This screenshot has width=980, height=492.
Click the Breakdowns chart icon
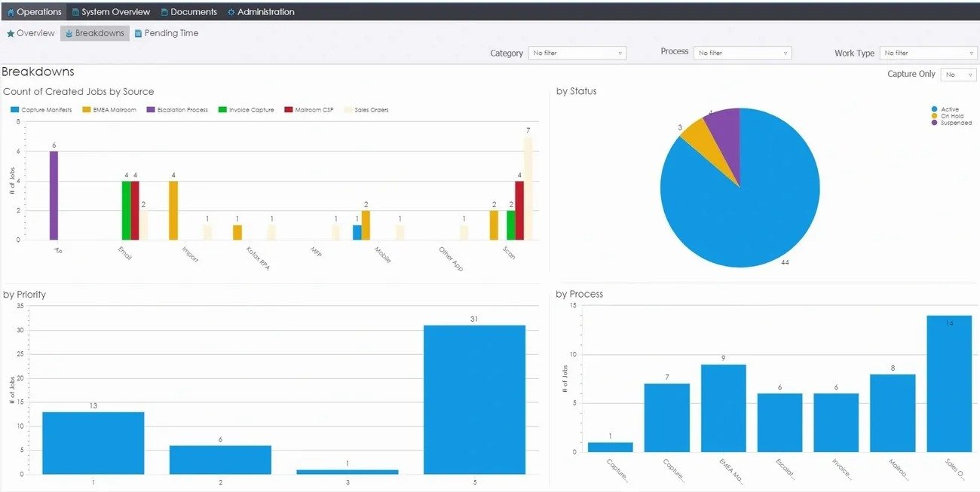point(69,33)
